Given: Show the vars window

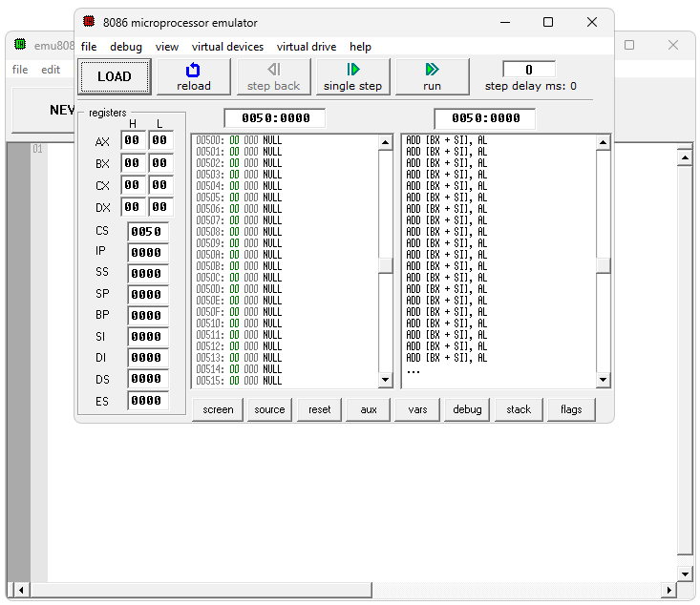Looking at the screenshot, I should tap(417, 409).
